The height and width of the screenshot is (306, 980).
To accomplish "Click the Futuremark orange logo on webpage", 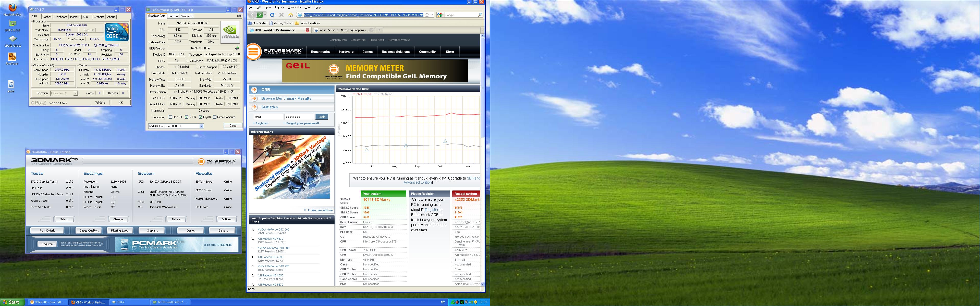I will [254, 52].
